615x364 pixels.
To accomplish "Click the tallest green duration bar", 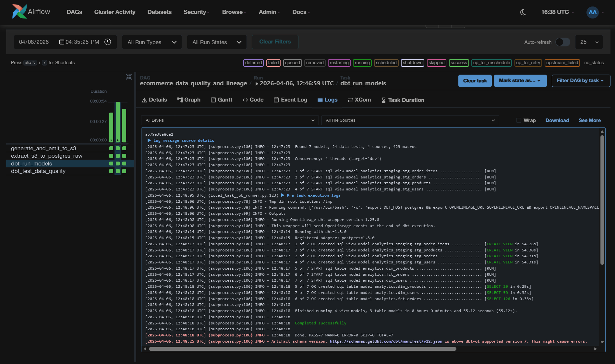I will point(118,122).
